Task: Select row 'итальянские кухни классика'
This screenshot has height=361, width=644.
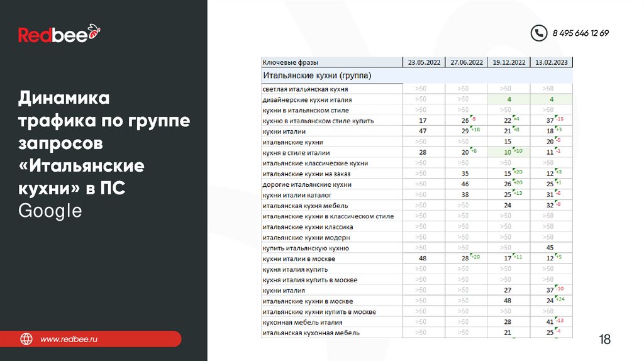Action: [x=417, y=226]
